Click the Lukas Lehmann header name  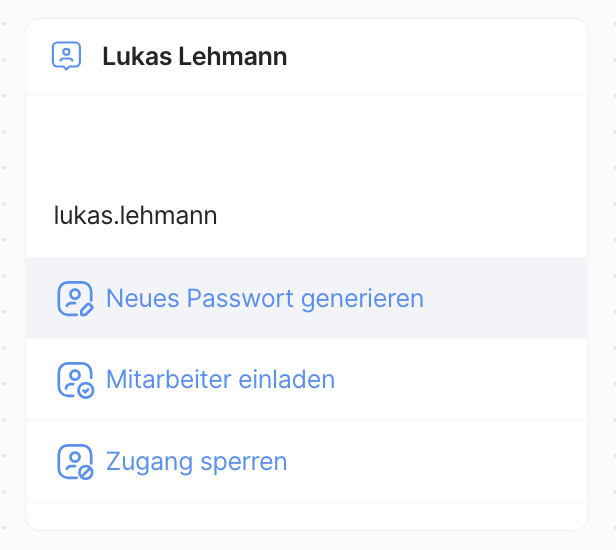click(x=194, y=57)
